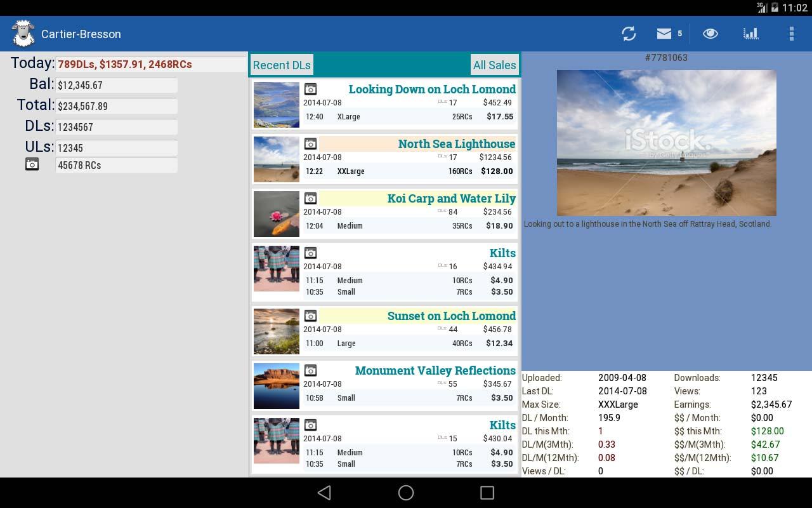Click the camera icon beside the 45678 RCs field
Viewport: 812px width, 508px height.
click(32, 164)
